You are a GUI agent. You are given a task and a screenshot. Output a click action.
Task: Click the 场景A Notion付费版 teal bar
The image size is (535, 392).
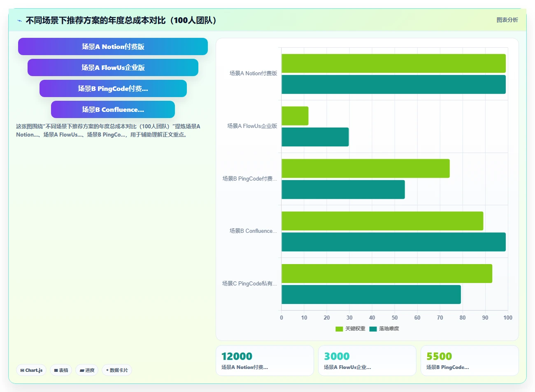[x=393, y=84]
